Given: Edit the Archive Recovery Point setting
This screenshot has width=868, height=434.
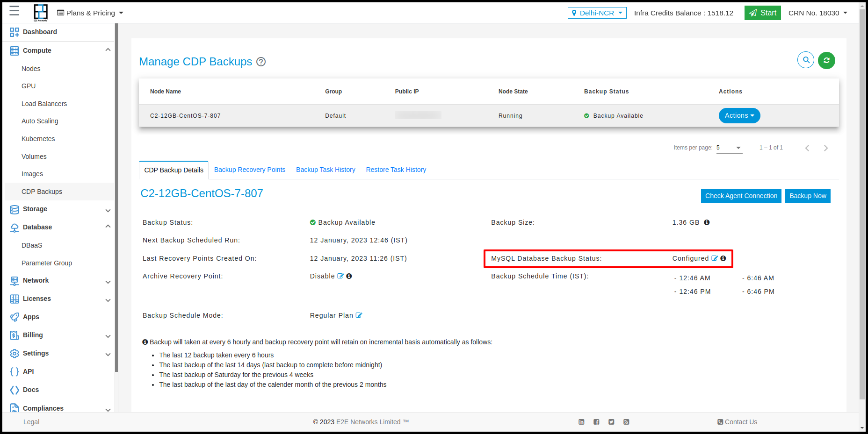Looking at the screenshot, I should (x=340, y=276).
